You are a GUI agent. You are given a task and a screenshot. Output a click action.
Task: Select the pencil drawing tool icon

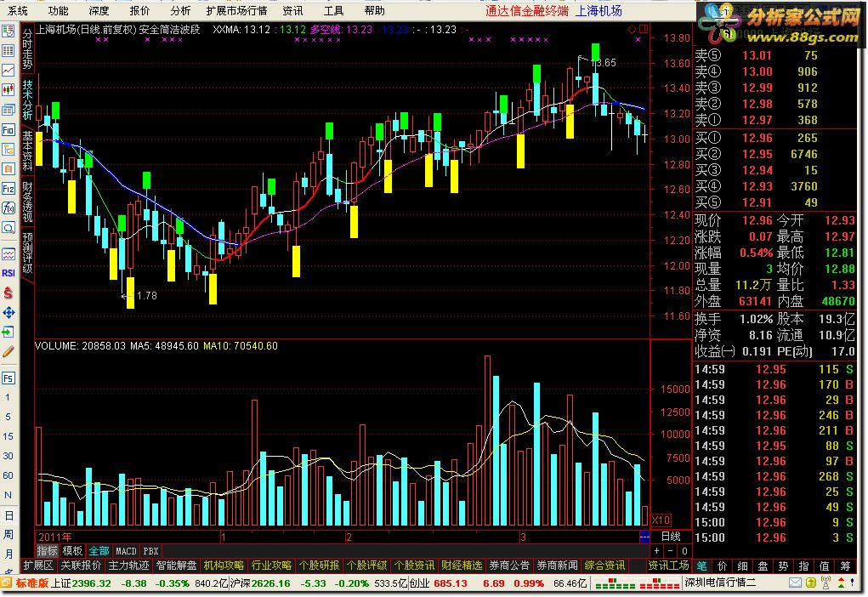[x=9, y=352]
